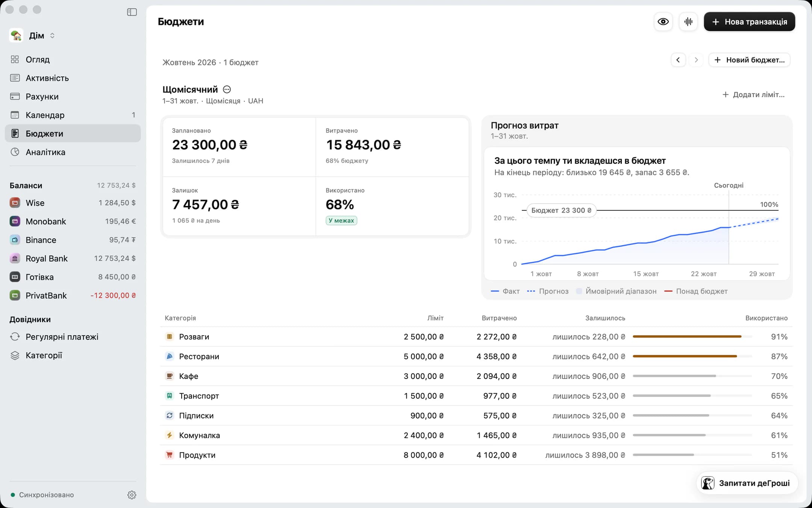Open Категорії in the sidebar
The image size is (812, 508).
click(x=73, y=355)
